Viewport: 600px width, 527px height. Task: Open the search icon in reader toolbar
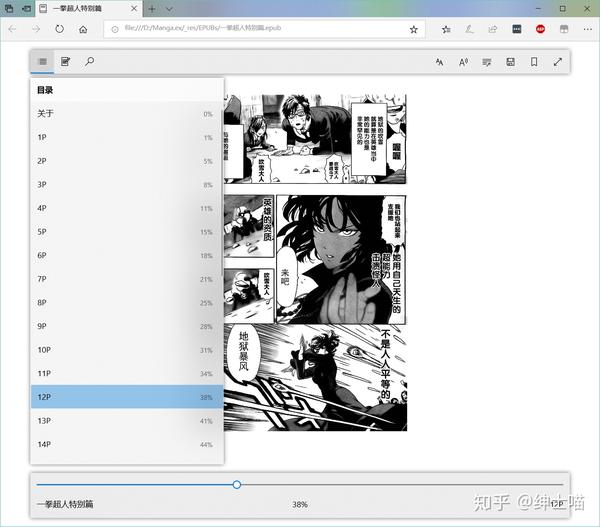tap(90, 62)
